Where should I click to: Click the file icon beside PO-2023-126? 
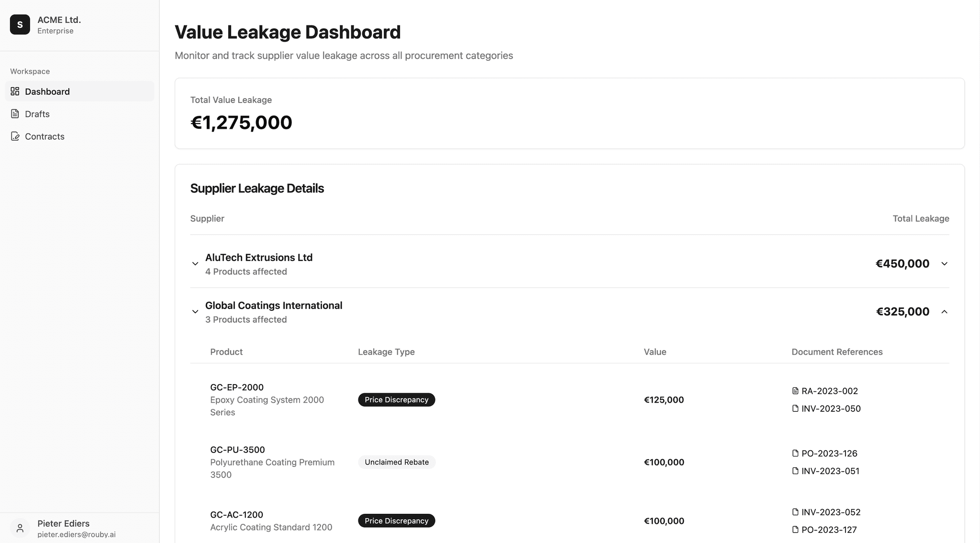(x=795, y=453)
